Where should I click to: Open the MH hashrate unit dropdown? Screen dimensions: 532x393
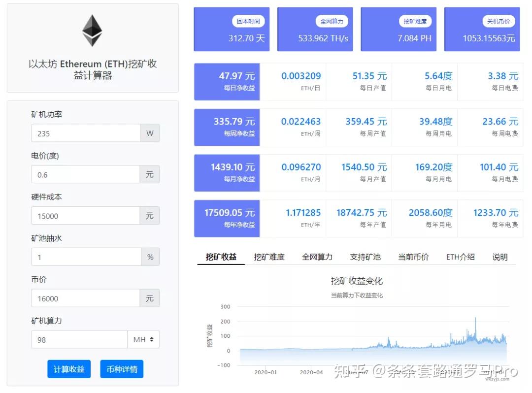point(143,339)
